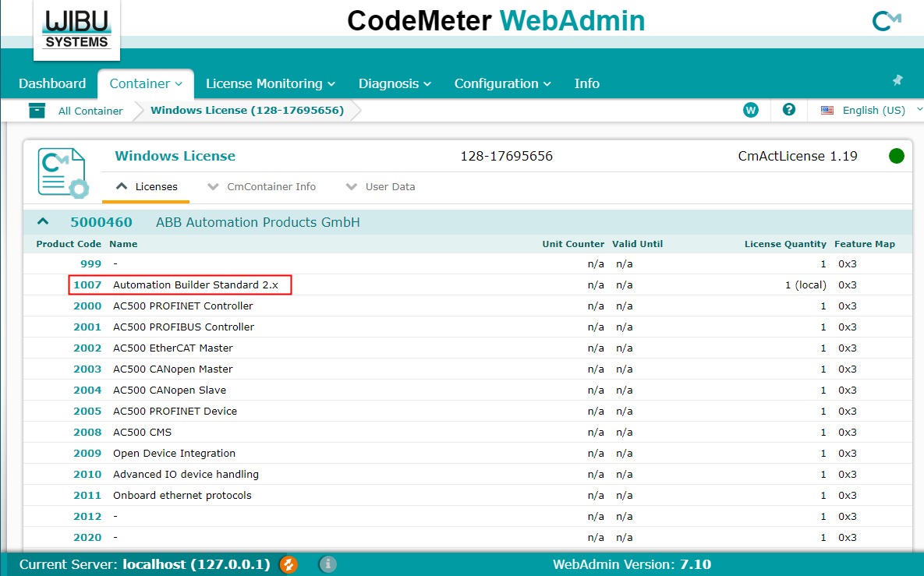Click the Product Code column header
This screenshot has height=576, width=924.
(69, 244)
